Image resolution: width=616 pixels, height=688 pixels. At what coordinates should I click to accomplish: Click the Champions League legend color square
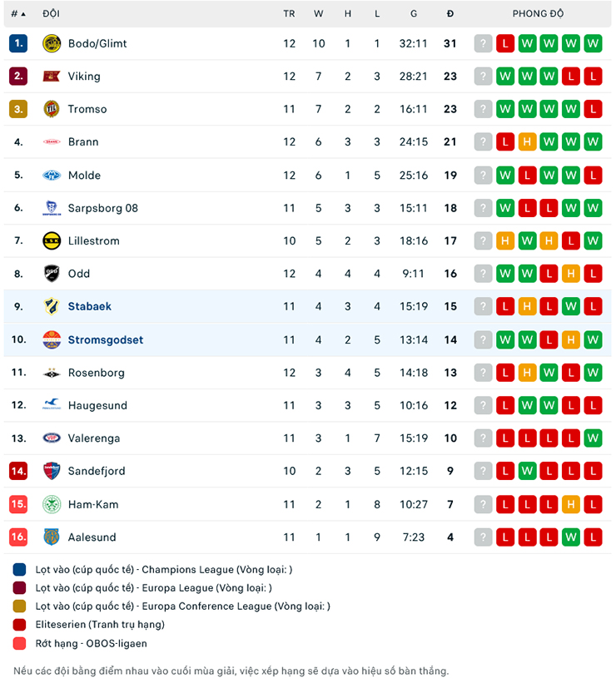coord(18,570)
